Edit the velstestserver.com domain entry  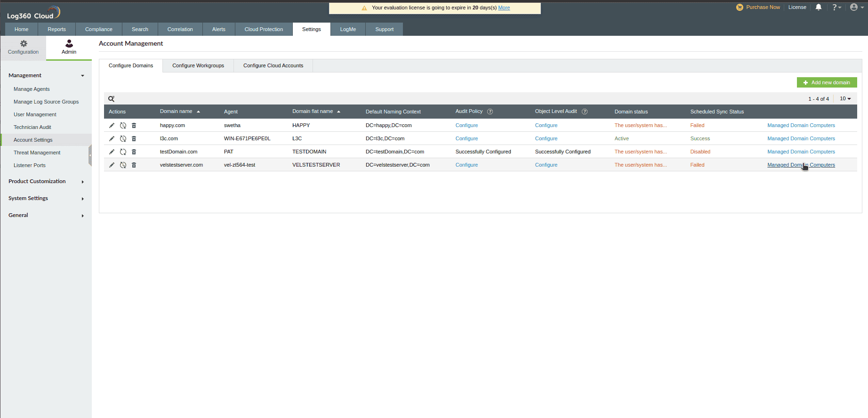click(x=112, y=165)
